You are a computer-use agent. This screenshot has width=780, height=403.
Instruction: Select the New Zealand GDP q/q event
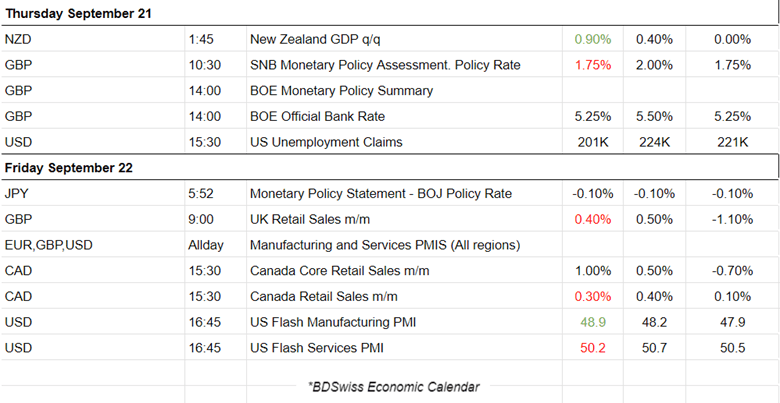(315, 40)
